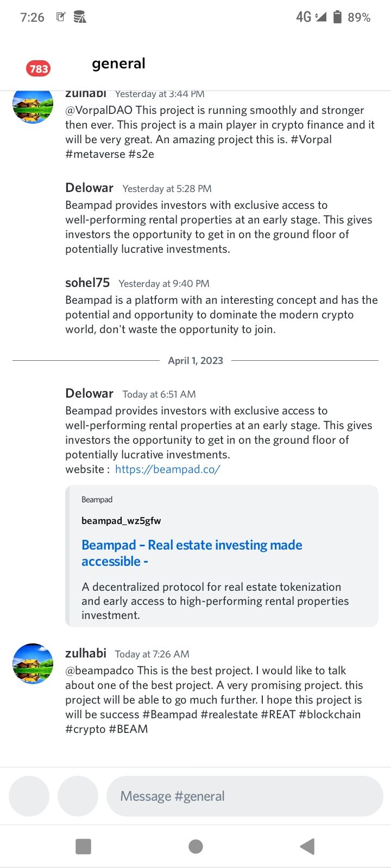Focus the Message #general input field
The height and width of the screenshot is (868, 391).
245,796
